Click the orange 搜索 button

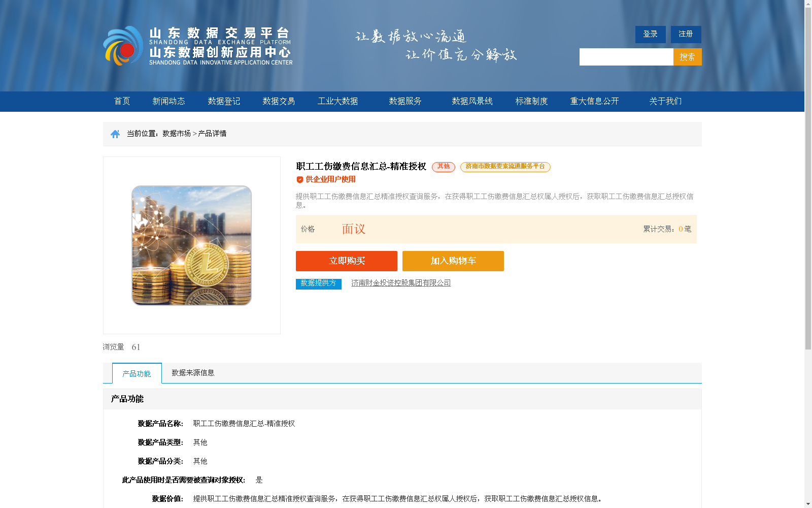tap(688, 57)
